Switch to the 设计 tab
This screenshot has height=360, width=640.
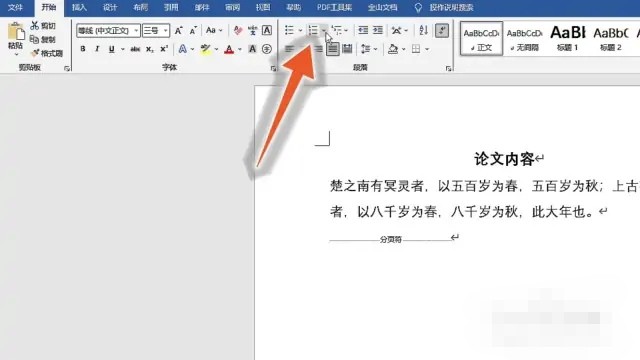(110, 8)
